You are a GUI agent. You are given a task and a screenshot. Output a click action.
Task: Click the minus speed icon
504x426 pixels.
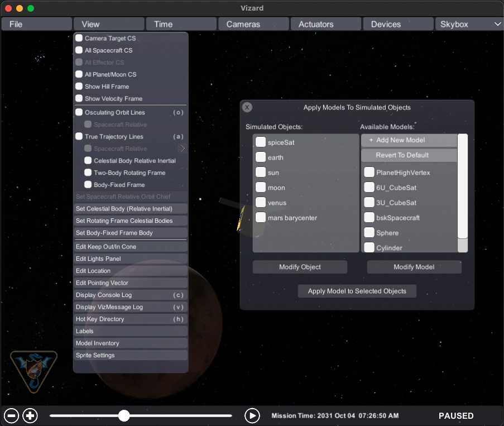point(12,415)
